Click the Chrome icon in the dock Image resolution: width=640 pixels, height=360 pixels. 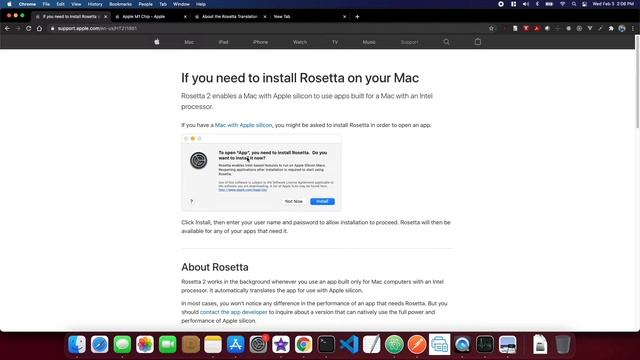(x=304, y=344)
